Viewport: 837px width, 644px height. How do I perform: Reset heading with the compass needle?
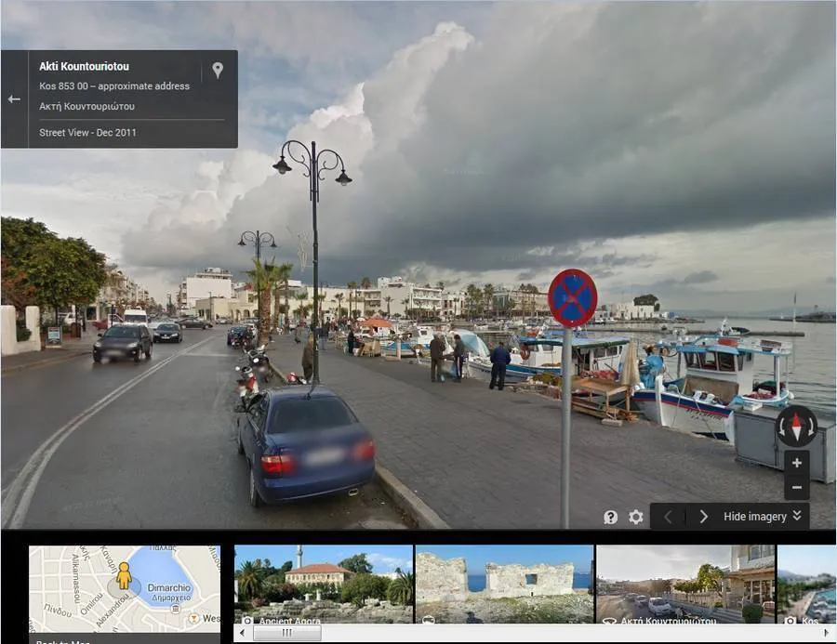point(796,427)
